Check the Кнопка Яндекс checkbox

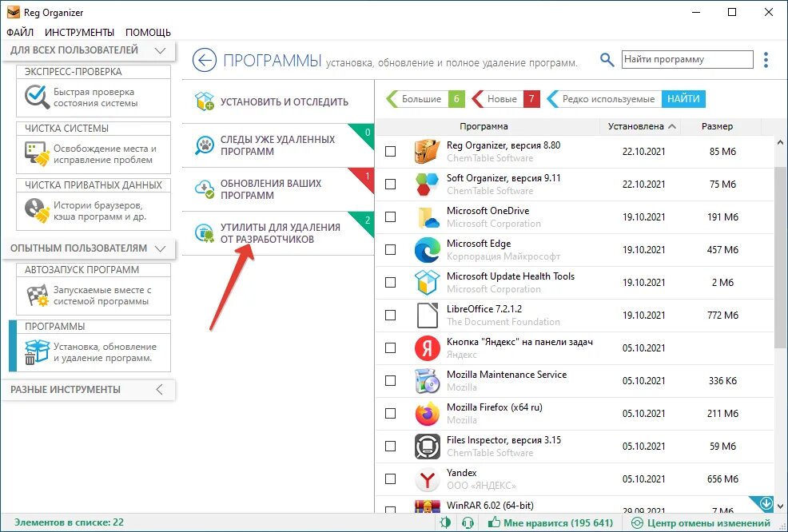391,347
